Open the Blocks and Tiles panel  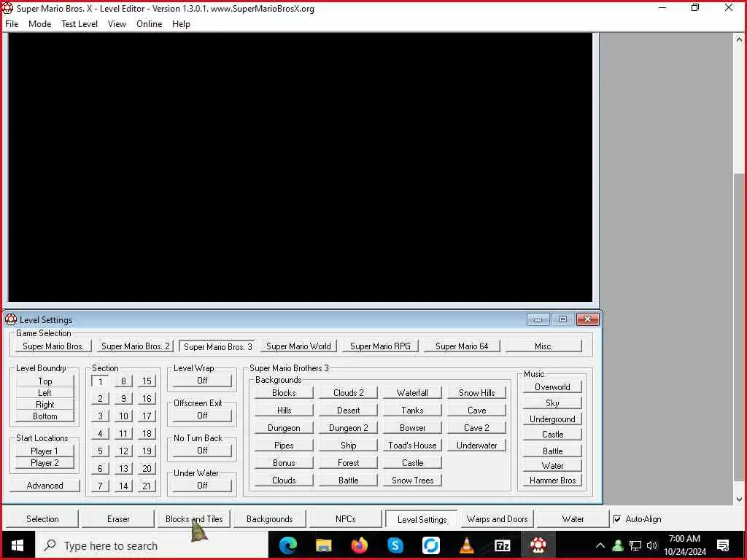[194, 519]
